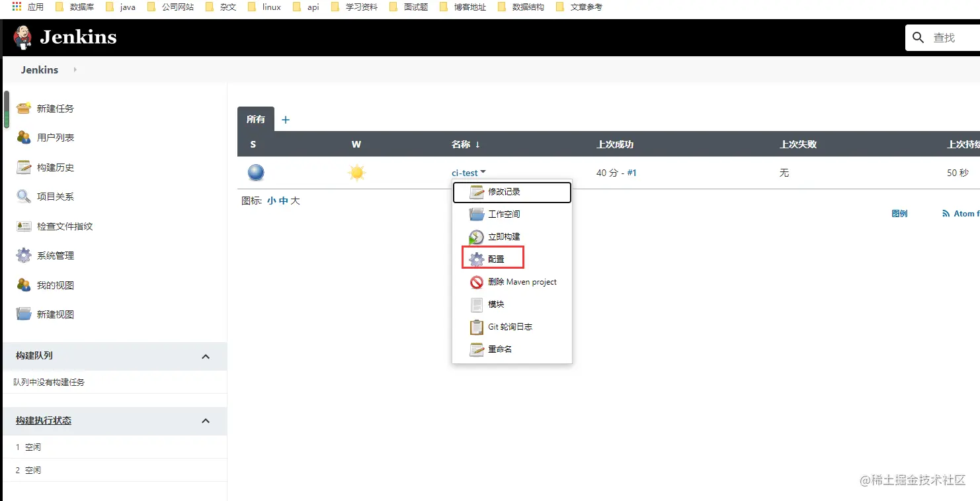Click the search magnifier icon in header

[919, 38]
